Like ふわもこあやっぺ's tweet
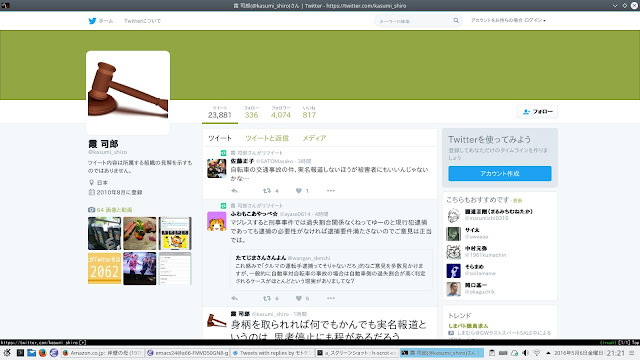The image size is (640, 360). point(299,298)
